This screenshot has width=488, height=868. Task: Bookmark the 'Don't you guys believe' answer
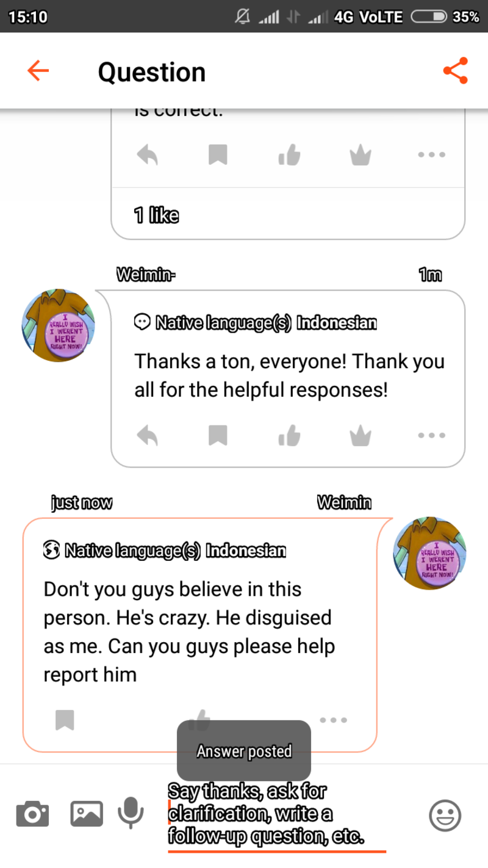pyautogui.click(x=65, y=720)
